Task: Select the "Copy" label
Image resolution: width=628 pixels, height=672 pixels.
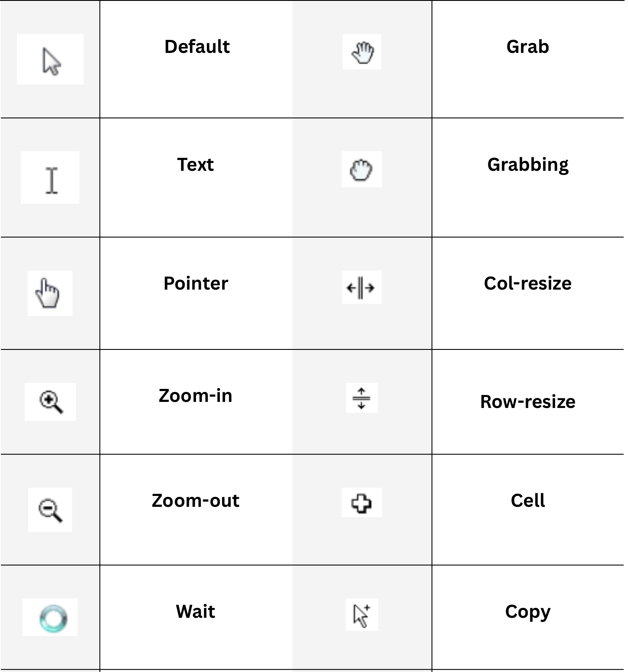Action: (528, 613)
